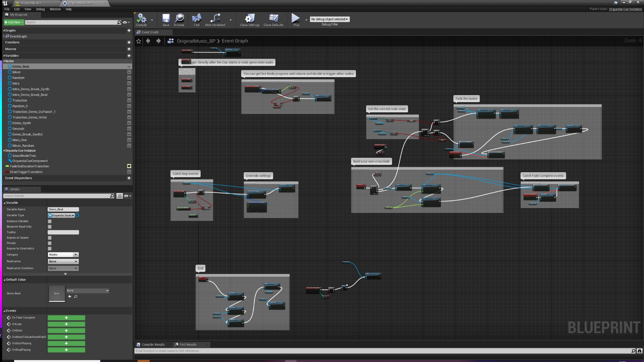Image resolution: width=644 pixels, height=362 pixels.
Task: Open Class Defaults from toolbar
Action: pos(273,19)
